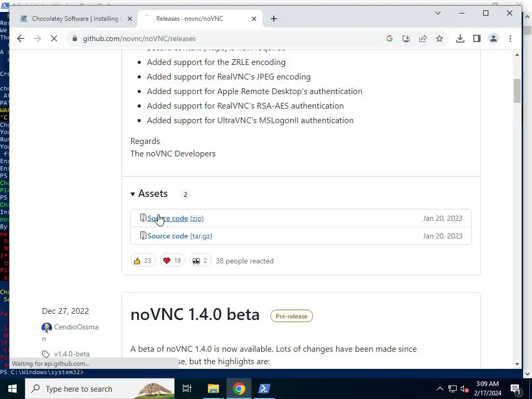Click the tar.gz file icon beside Source code
This screenshot has width=532, height=399.
tap(143, 235)
